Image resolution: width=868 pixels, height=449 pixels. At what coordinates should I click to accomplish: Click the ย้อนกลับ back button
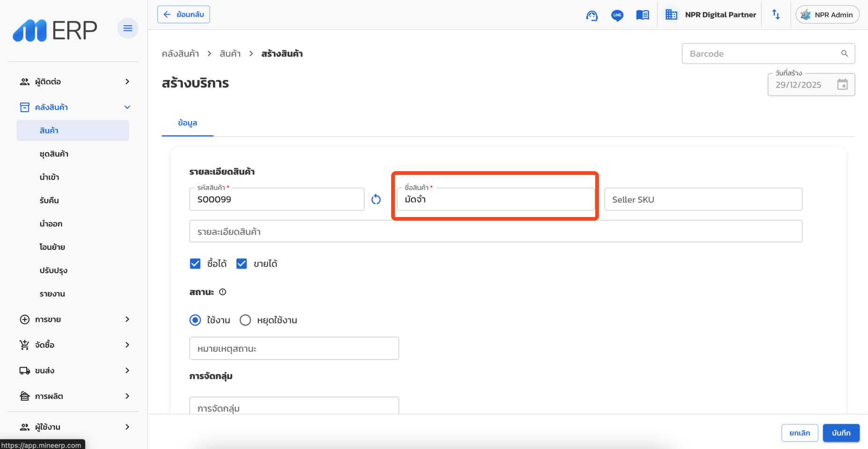click(183, 14)
